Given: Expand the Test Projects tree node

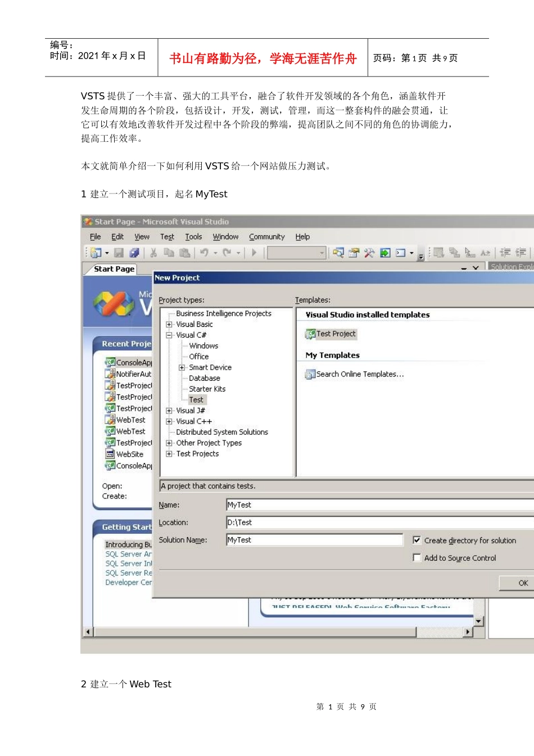Looking at the screenshot, I should pos(169,454).
